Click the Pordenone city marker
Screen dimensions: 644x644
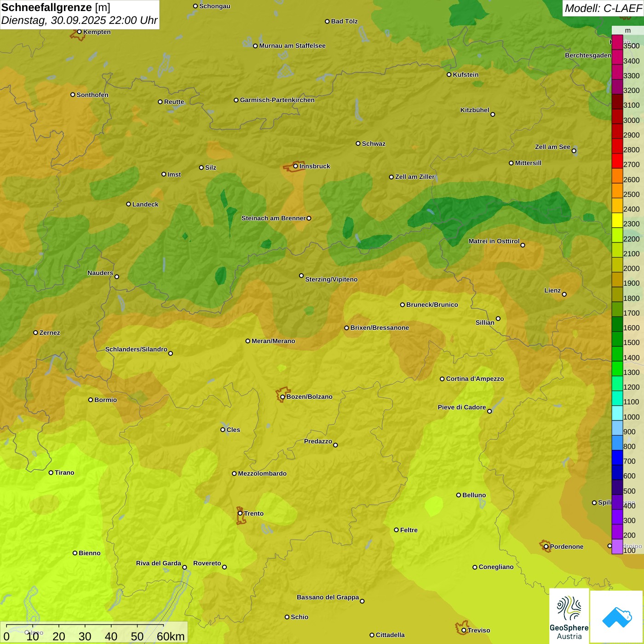coord(546,546)
